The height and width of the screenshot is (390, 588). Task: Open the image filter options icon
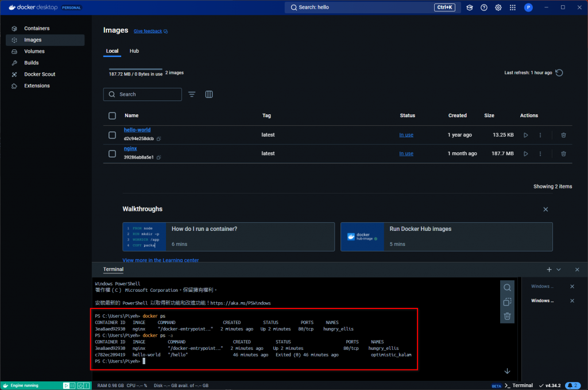[192, 95]
